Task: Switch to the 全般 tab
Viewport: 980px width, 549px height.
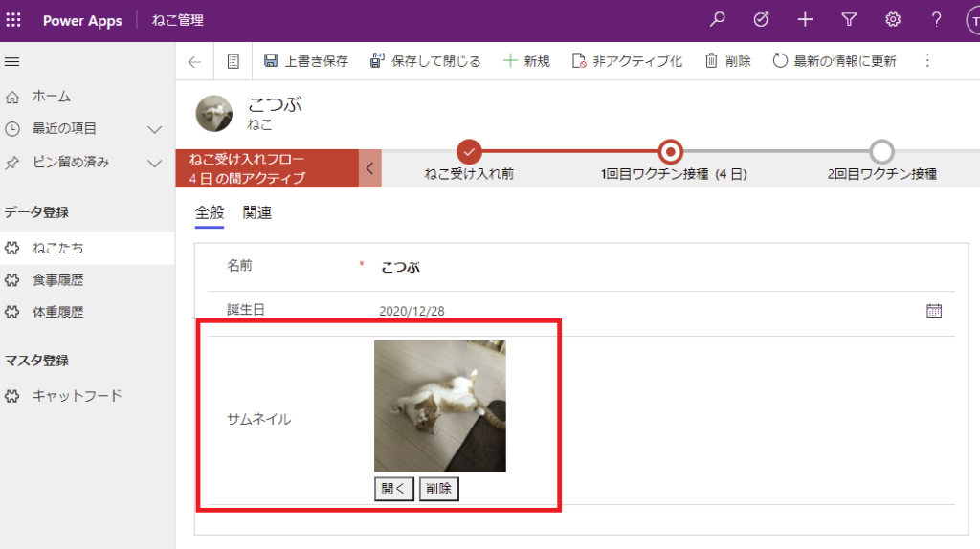Action: tap(210, 213)
